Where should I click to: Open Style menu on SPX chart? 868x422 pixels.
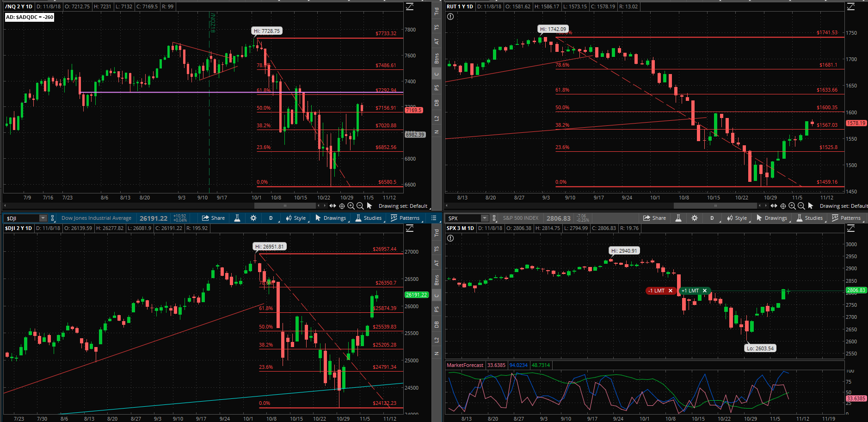coord(737,218)
